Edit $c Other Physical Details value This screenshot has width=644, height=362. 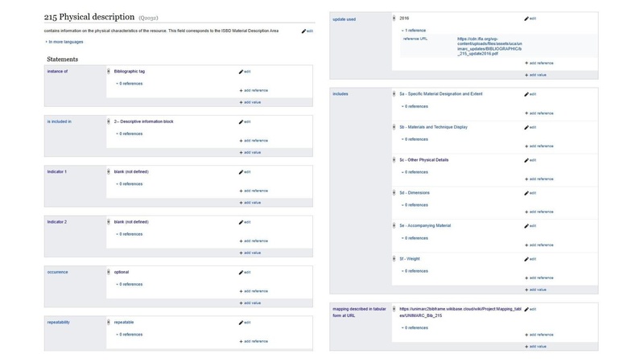(530, 160)
